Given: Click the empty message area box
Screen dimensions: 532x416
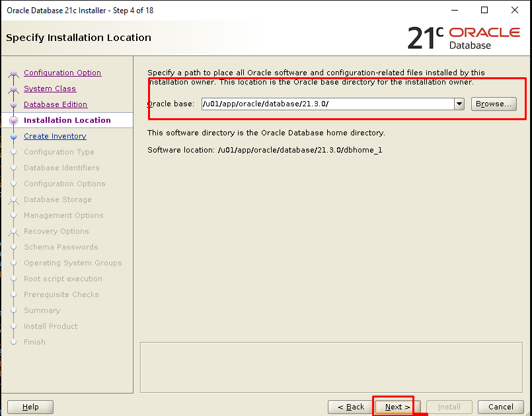Looking at the screenshot, I should [331, 368].
